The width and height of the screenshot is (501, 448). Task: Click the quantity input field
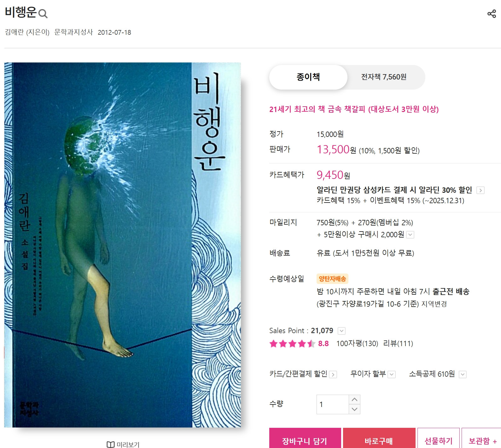coord(333,404)
